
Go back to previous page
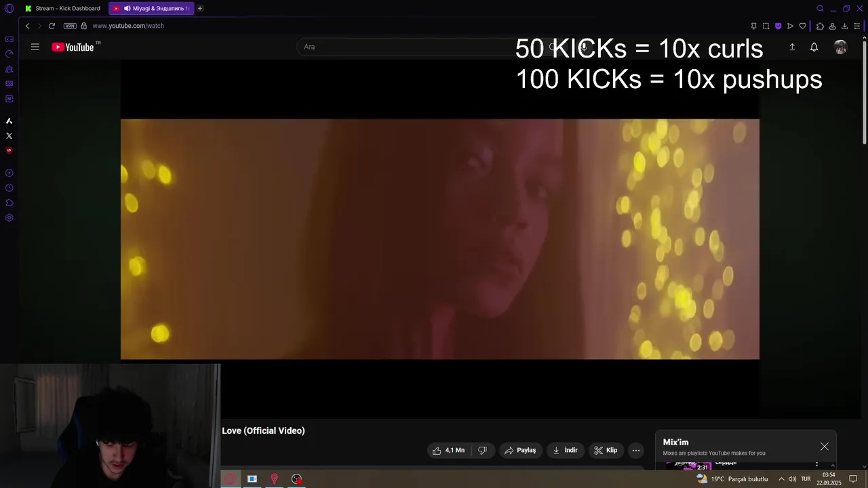[x=27, y=26]
